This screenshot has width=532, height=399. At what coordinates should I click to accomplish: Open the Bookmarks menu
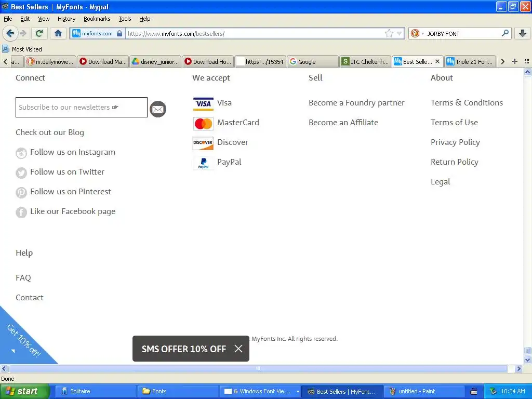[x=97, y=19]
